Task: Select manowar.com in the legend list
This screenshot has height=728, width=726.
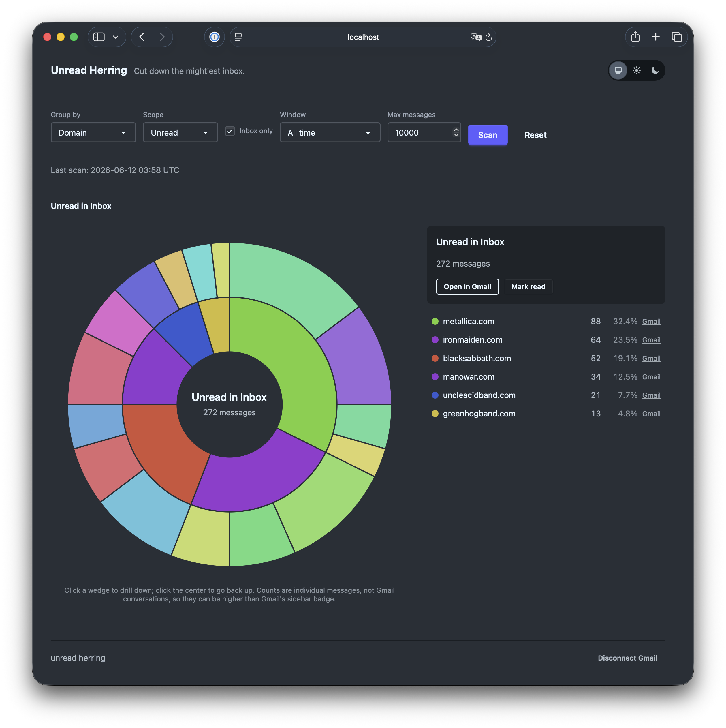Action: pyautogui.click(x=468, y=377)
